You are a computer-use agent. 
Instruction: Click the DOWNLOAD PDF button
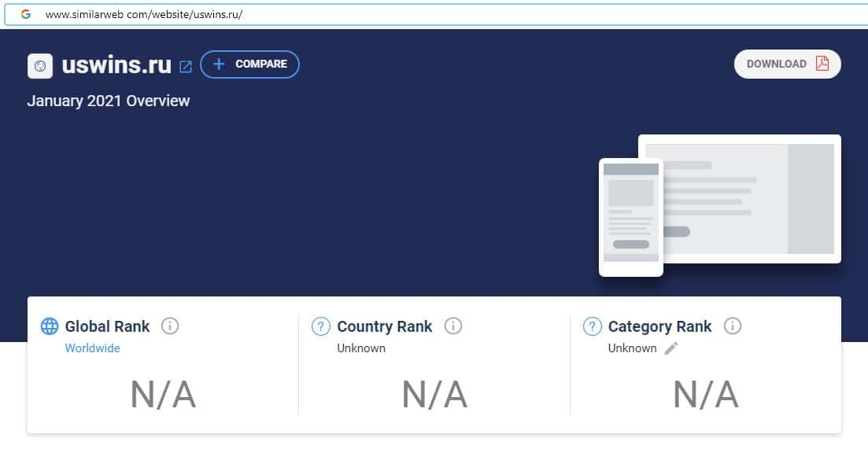787,64
